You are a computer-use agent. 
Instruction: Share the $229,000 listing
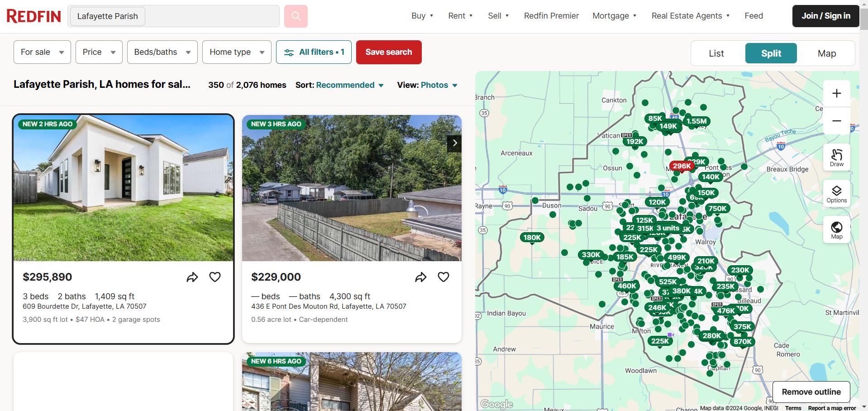[421, 277]
